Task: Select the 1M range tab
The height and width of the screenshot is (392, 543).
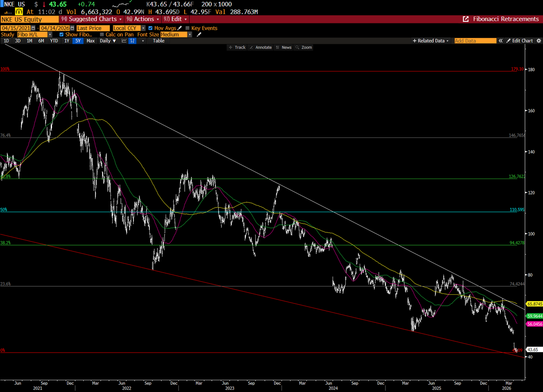Action: pos(29,41)
